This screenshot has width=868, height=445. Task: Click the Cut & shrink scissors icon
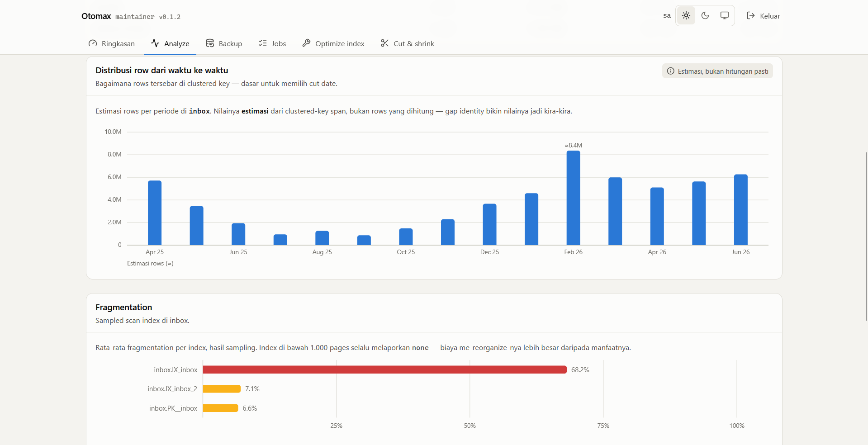pos(385,43)
